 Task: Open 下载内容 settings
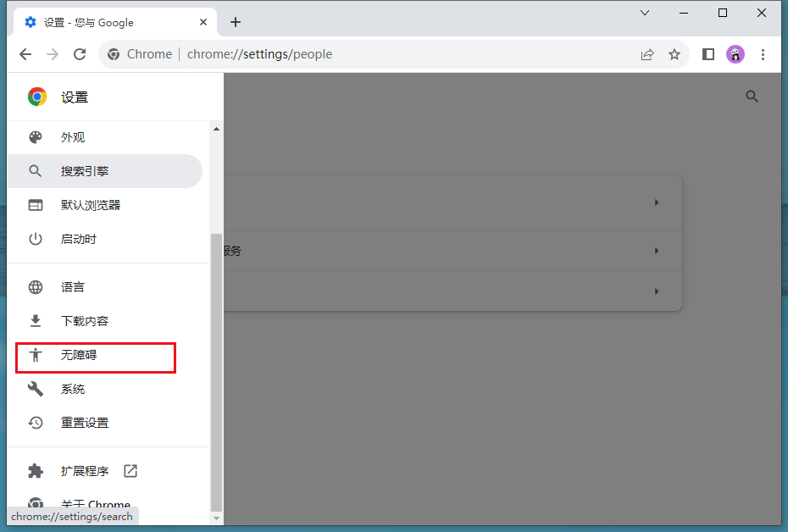[105, 320]
